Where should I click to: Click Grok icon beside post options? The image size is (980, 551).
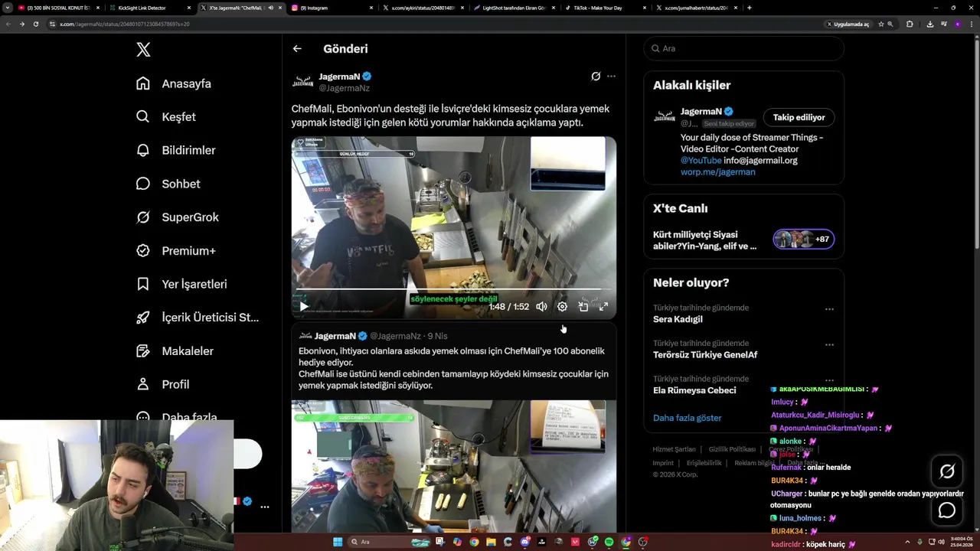(596, 77)
